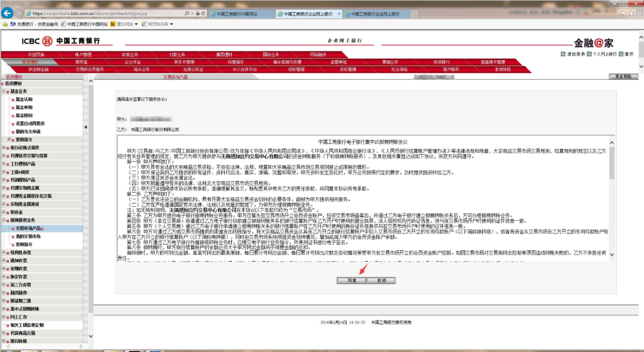Select 设置自动再投资 in the sidebar
Viewport: 644px width, 352px height.
click(x=30, y=124)
